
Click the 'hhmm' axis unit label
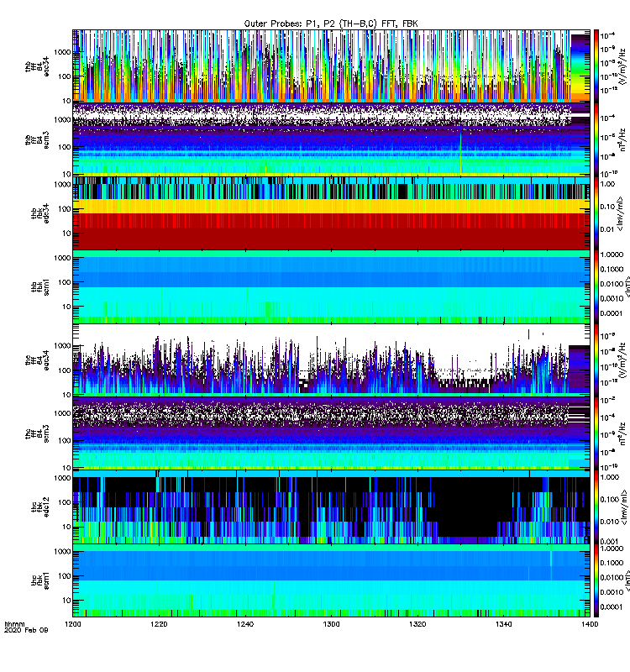15,624
